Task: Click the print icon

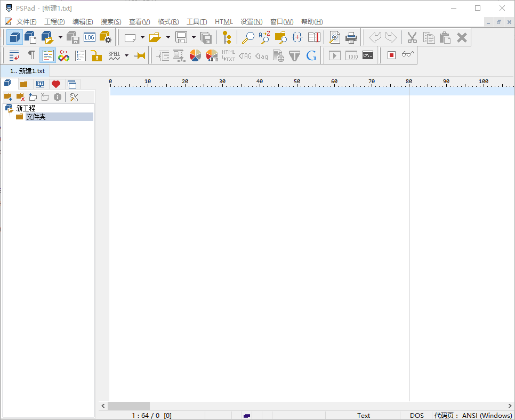Action: (350, 37)
